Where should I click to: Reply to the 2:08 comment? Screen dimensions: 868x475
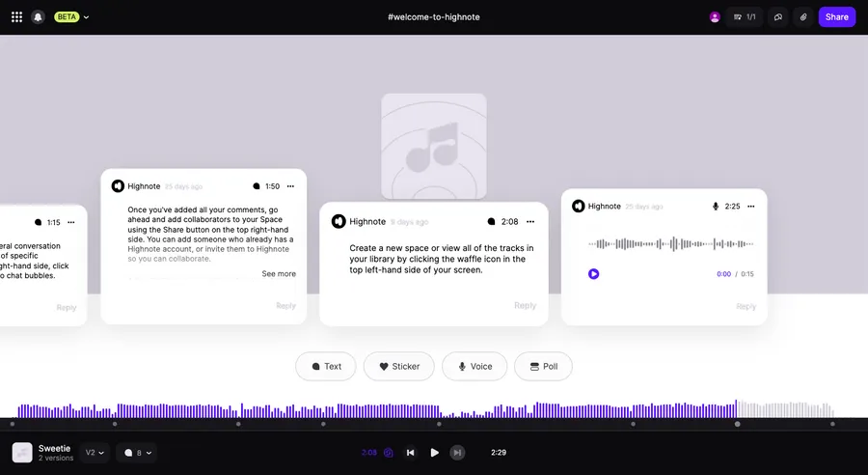coord(525,305)
